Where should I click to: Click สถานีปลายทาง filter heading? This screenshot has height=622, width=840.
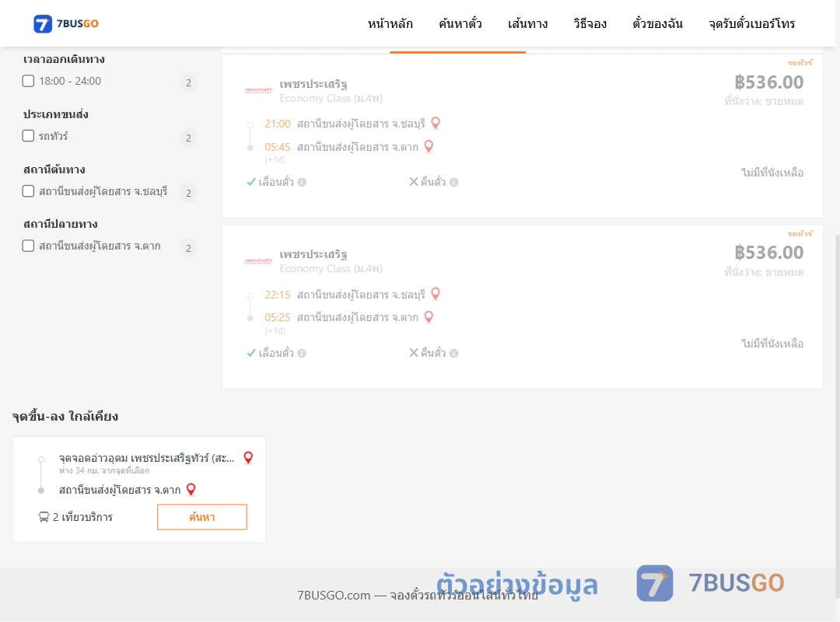coord(61,224)
